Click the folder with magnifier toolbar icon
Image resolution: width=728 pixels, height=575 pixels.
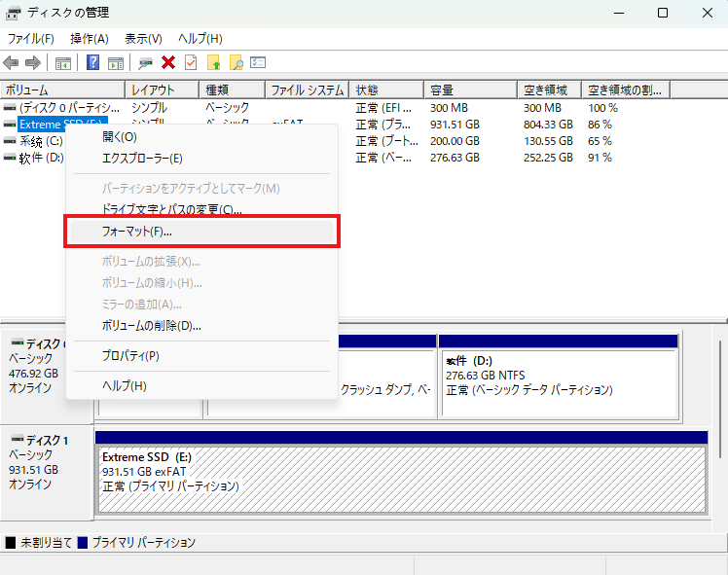pos(236,63)
